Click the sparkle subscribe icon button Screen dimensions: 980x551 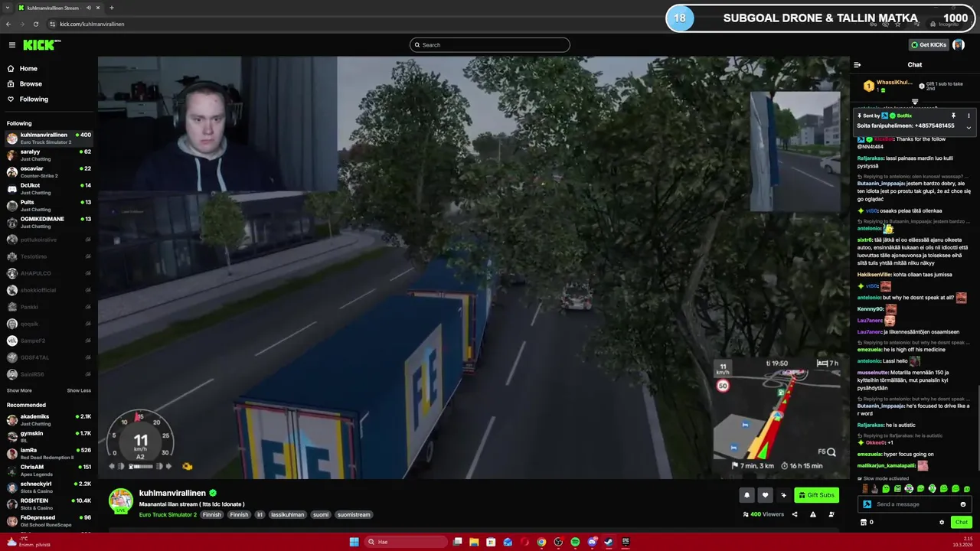[783, 495]
